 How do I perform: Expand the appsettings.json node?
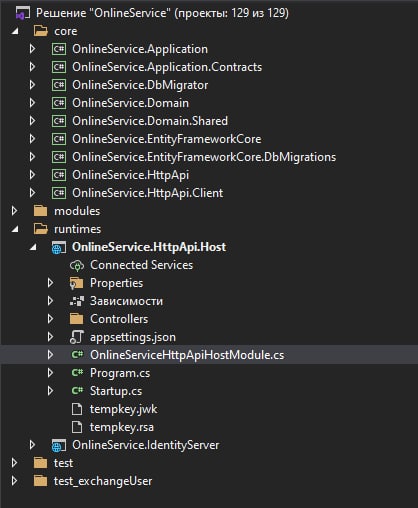50,337
